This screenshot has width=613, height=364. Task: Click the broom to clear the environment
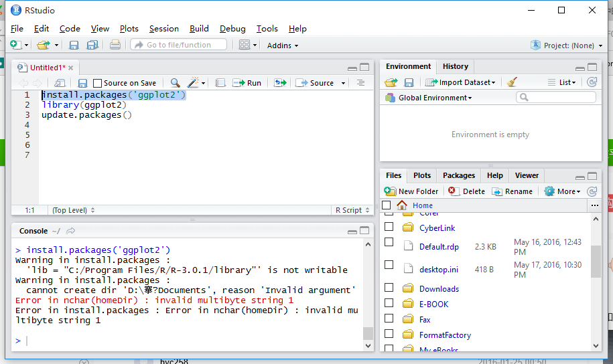coord(513,82)
